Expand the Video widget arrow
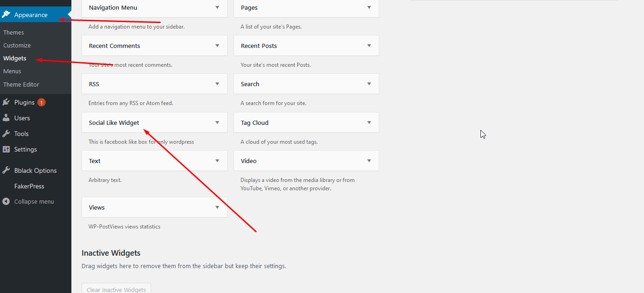 [x=369, y=161]
